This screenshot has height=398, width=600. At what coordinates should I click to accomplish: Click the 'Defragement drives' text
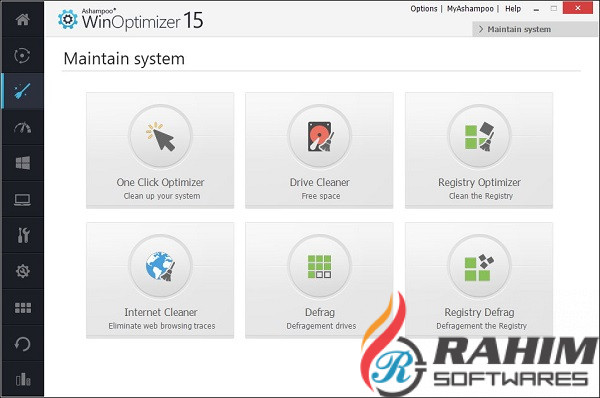pyautogui.click(x=321, y=326)
